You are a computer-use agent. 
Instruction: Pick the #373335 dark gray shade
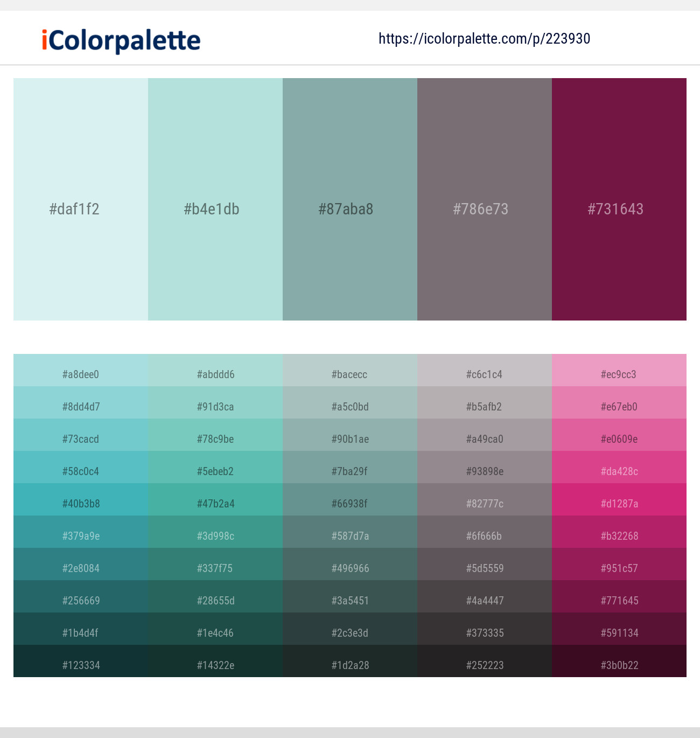pos(485,633)
